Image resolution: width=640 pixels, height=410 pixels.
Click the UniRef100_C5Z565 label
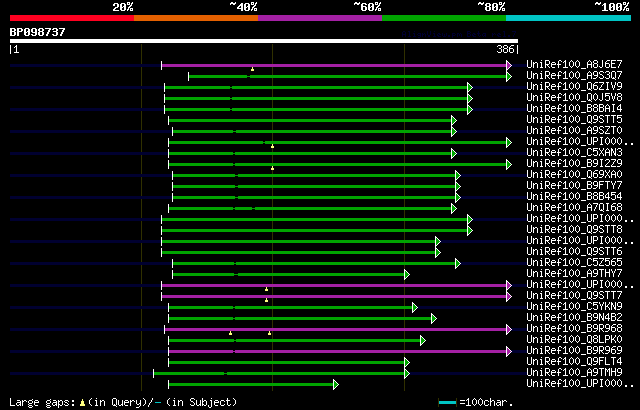(574, 263)
